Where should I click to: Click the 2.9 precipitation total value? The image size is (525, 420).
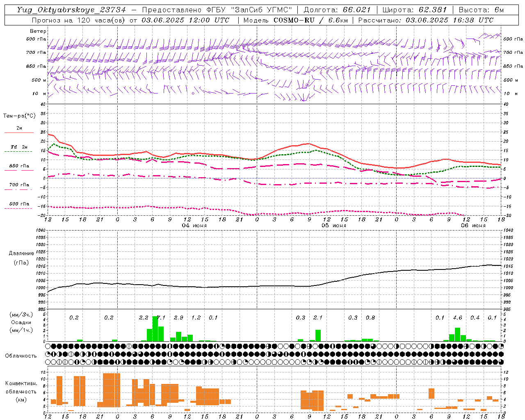[178, 317]
